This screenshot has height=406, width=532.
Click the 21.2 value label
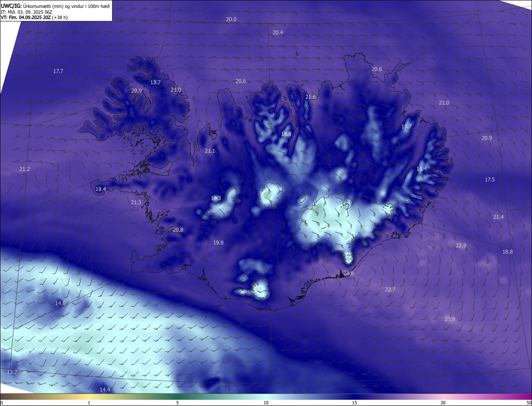[x=25, y=169]
